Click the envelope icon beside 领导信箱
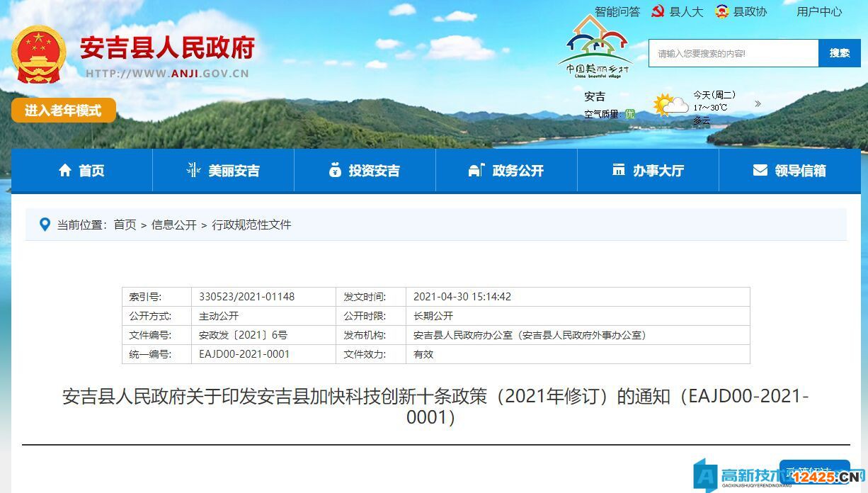 click(760, 169)
